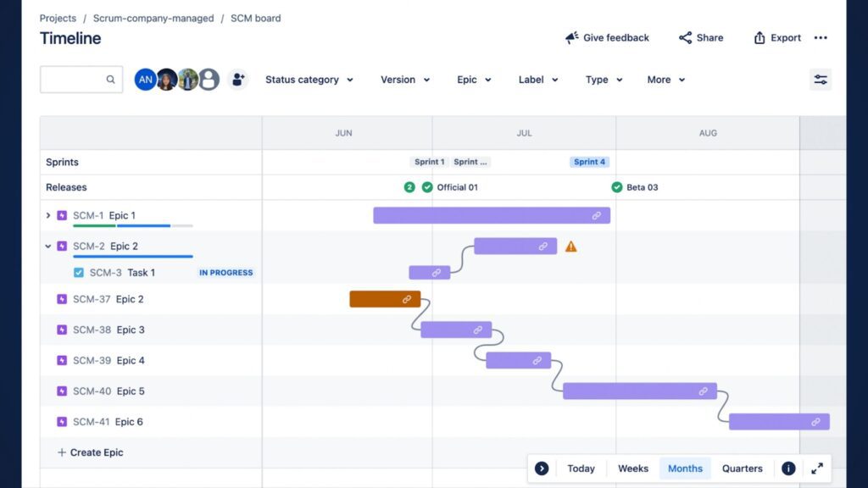Click the Sprint 1 marker
The width and height of the screenshot is (868, 488).
tap(429, 162)
